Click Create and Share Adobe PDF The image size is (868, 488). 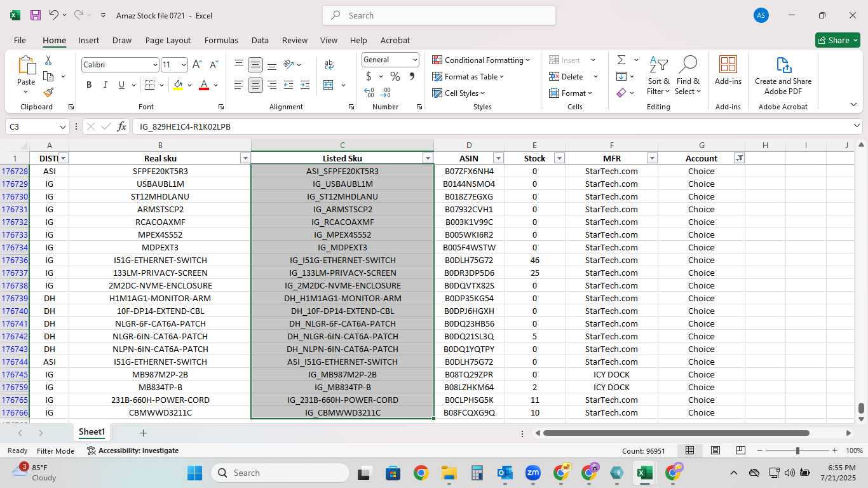(x=783, y=76)
